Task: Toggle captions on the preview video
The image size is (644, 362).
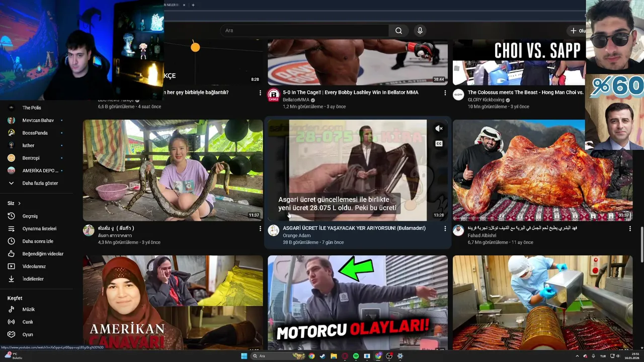Action: point(439,144)
